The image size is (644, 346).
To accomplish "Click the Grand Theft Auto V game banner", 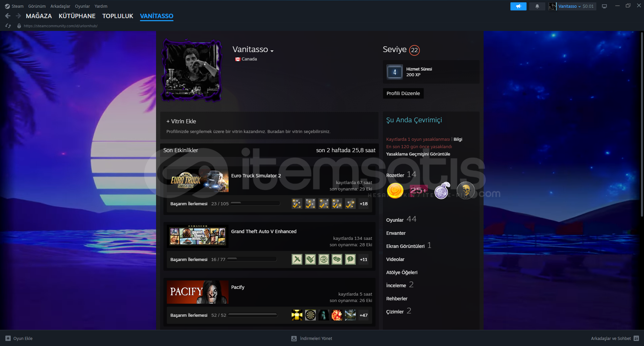I will click(x=198, y=236).
